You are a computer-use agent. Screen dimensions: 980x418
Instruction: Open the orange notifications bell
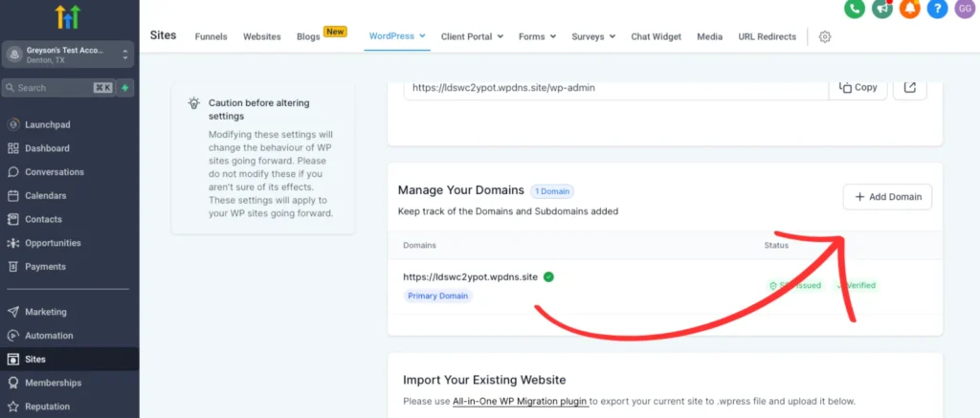[x=909, y=9]
